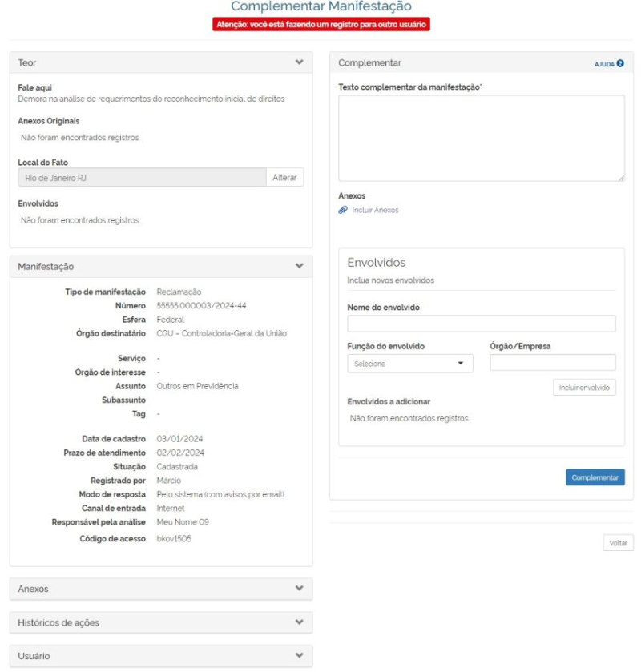Click the Incluir envolvido button
Image resolution: width=641 pixels, height=672 pixels.
[x=584, y=388]
